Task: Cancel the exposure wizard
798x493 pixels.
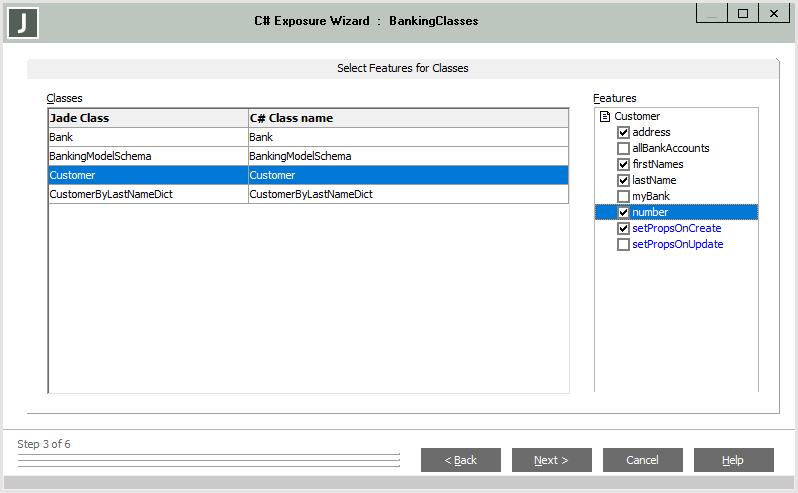Action: pyautogui.click(x=642, y=460)
